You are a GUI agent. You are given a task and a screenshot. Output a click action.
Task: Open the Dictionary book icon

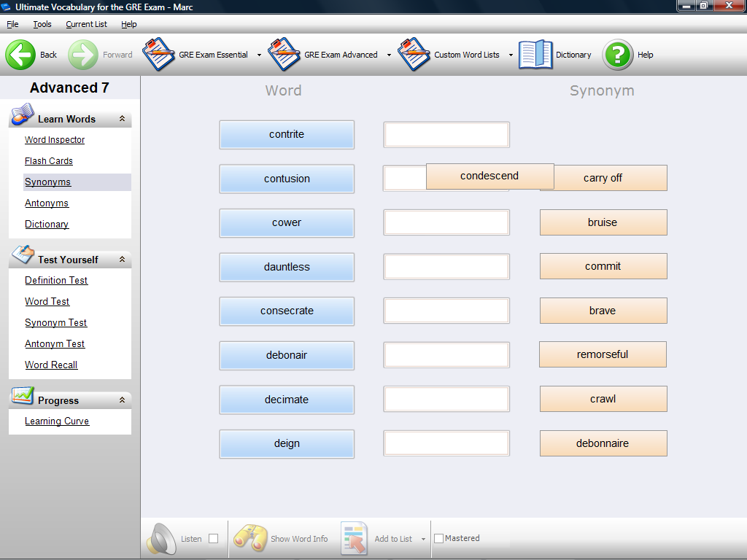pos(535,55)
